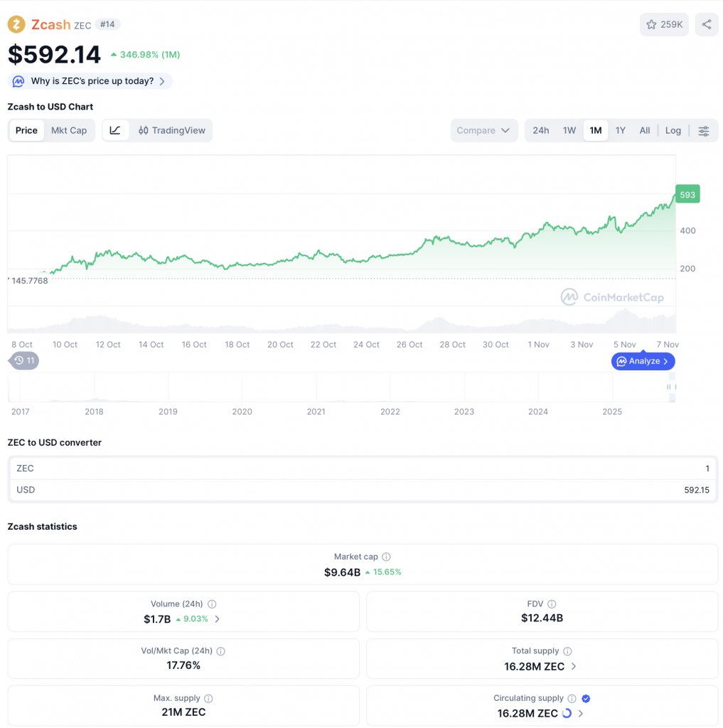Click the Total supply info icon
The image size is (723, 728).
click(x=567, y=651)
